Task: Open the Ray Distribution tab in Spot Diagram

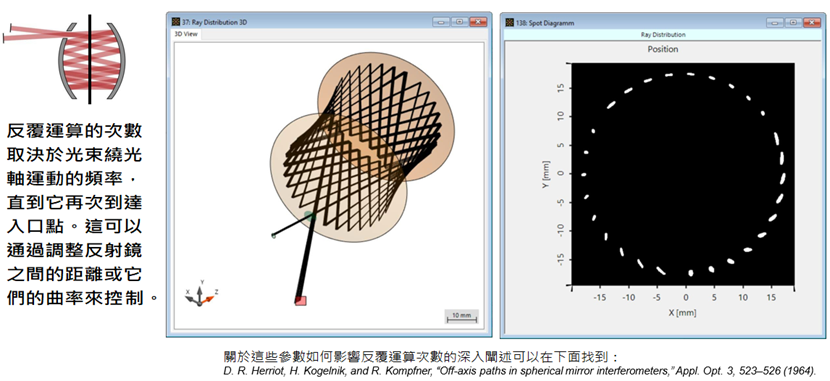Action: tap(663, 34)
